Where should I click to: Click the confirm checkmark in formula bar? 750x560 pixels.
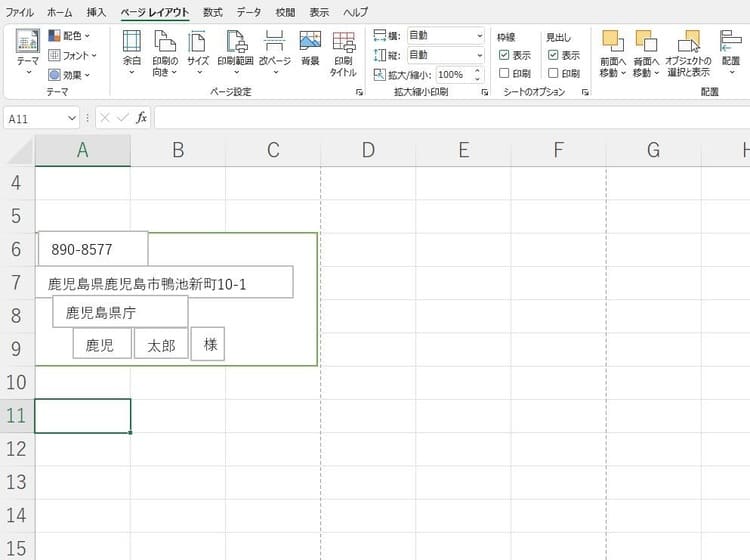click(x=123, y=118)
